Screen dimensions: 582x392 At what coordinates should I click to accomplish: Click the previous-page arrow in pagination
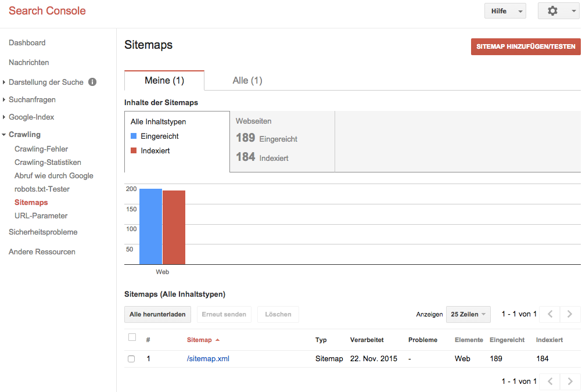[x=549, y=314]
